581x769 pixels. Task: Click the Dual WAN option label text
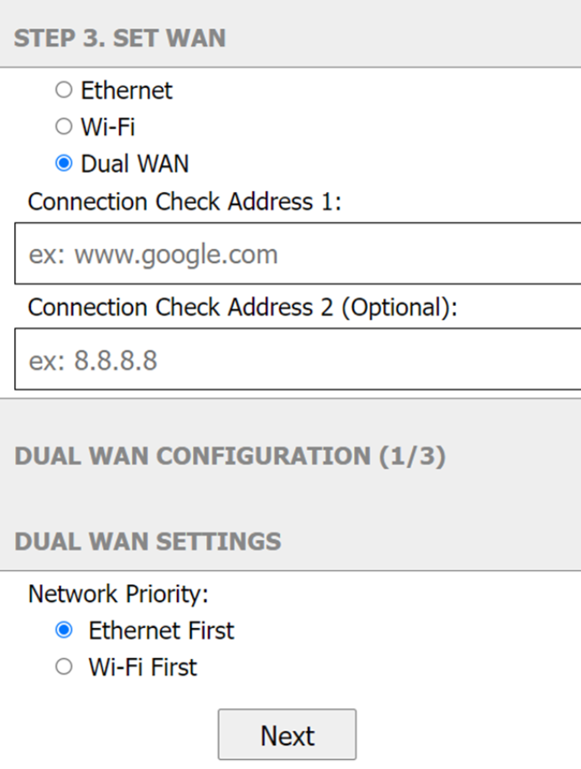(135, 164)
